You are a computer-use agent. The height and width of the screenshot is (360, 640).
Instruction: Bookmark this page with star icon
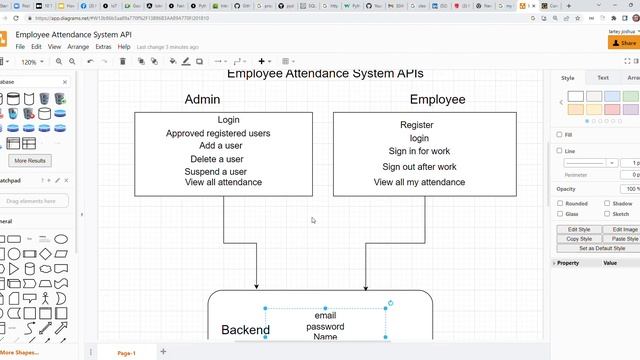(578, 18)
